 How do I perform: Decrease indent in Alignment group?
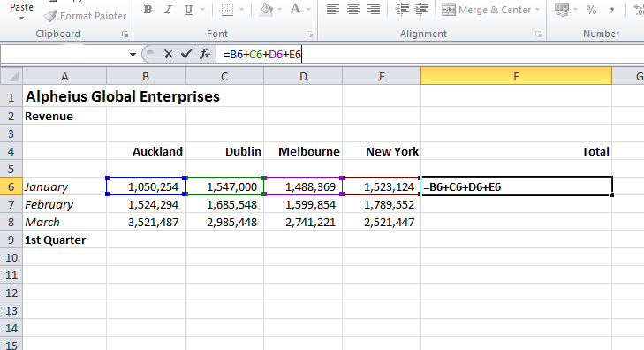(x=402, y=9)
